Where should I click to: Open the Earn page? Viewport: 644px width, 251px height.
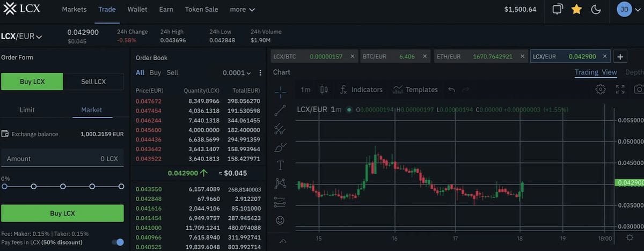tap(166, 9)
